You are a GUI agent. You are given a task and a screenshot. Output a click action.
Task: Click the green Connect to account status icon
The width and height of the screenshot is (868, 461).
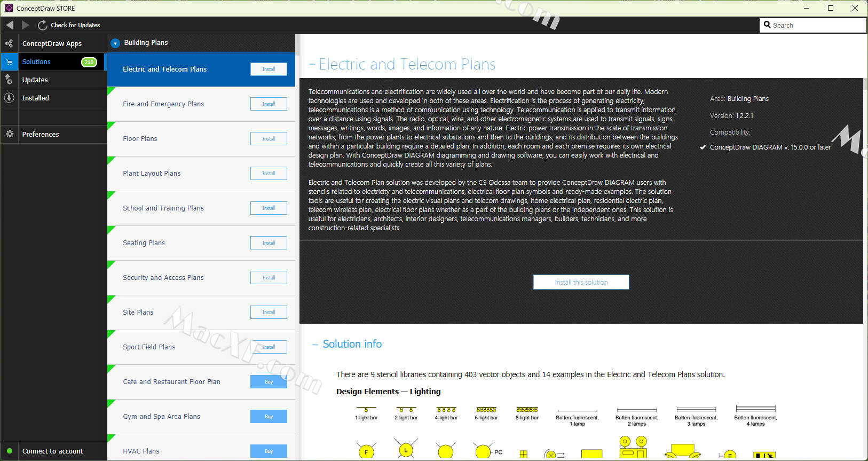(9, 451)
